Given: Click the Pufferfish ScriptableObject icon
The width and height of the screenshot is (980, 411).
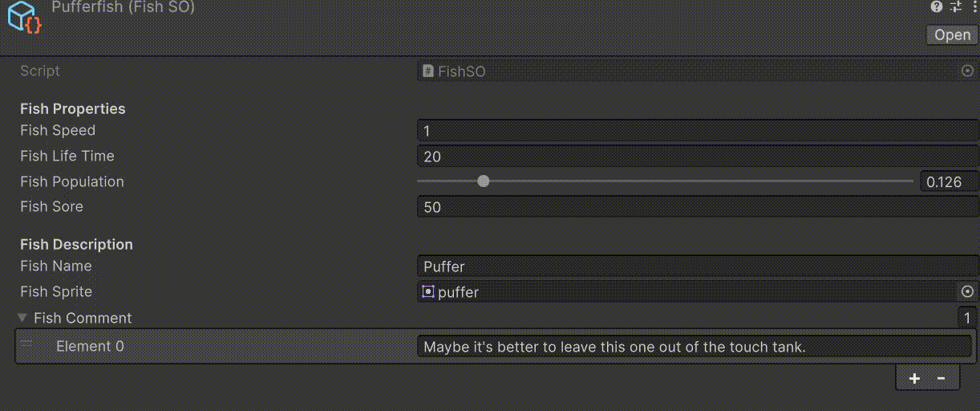Looking at the screenshot, I should 22,16.
